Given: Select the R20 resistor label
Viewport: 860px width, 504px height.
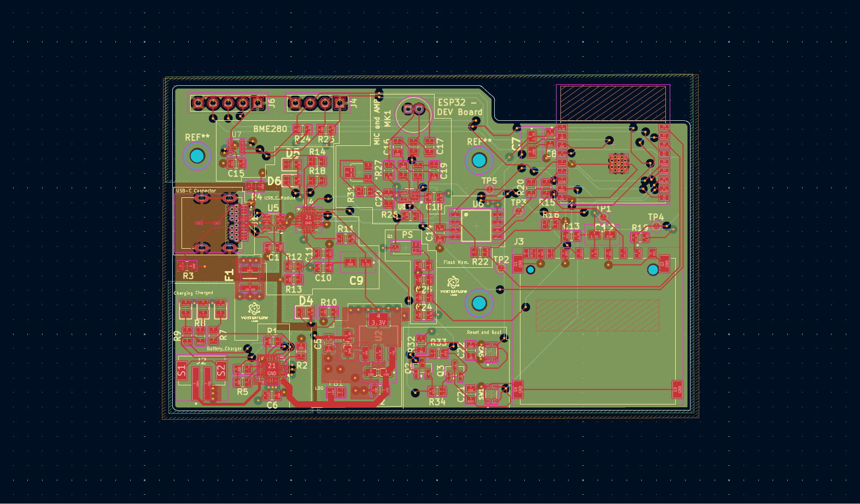Looking at the screenshot, I should (x=520, y=187).
